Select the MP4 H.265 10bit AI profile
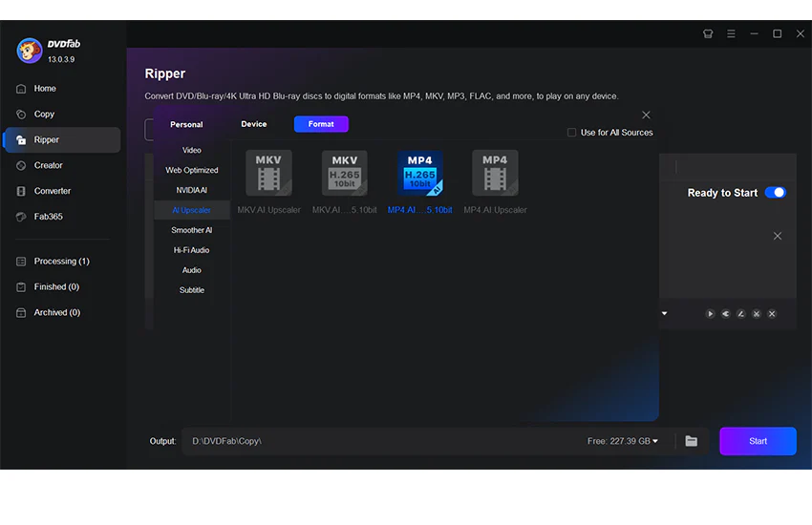This screenshot has height=525, width=812. pos(420,173)
